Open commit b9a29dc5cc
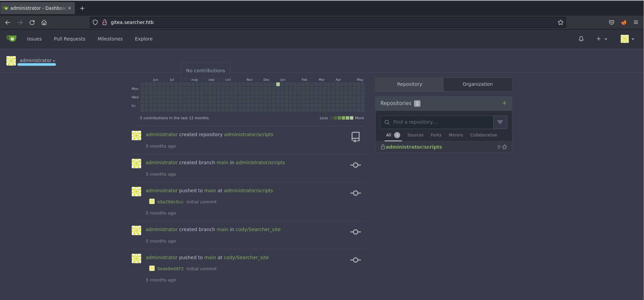644x300 pixels. [x=170, y=202]
